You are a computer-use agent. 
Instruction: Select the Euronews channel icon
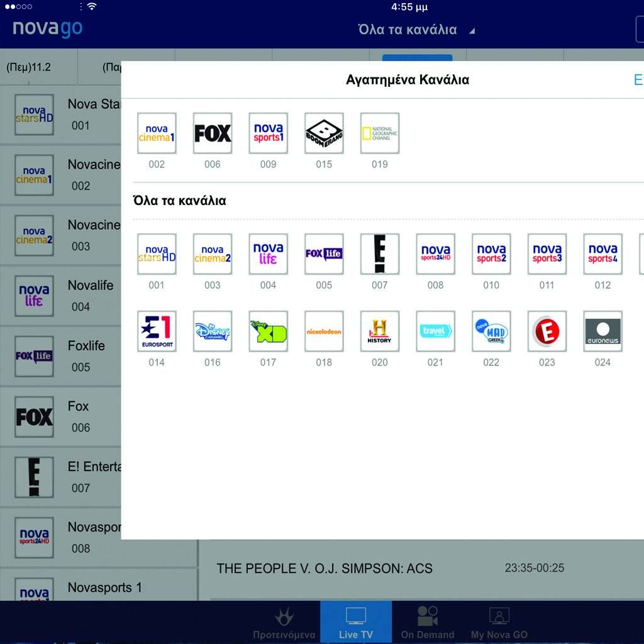(602, 331)
